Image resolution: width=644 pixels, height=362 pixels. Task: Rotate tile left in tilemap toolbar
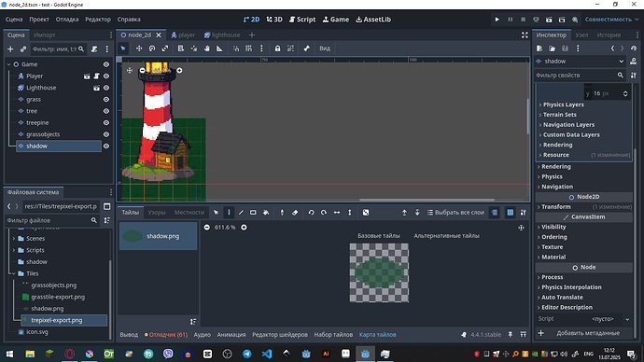tap(312, 213)
